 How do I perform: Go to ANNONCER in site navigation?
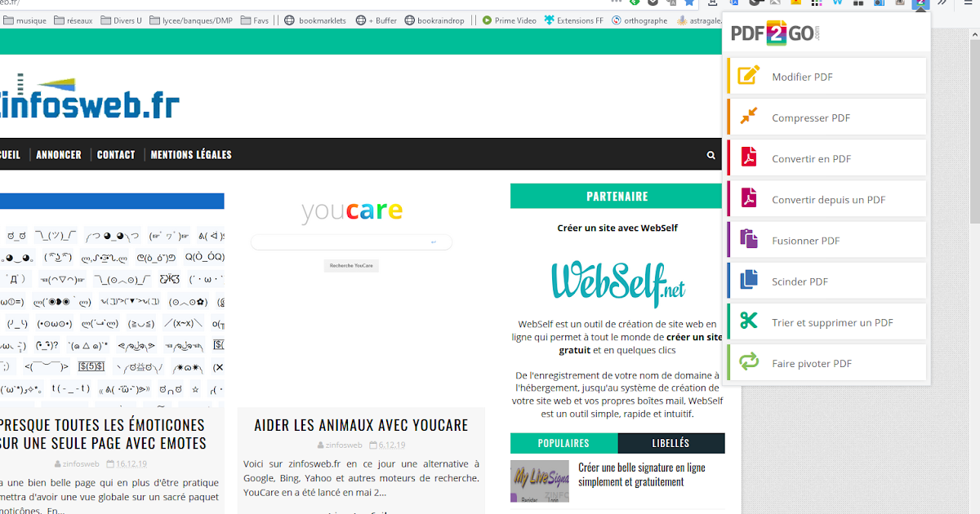(59, 154)
